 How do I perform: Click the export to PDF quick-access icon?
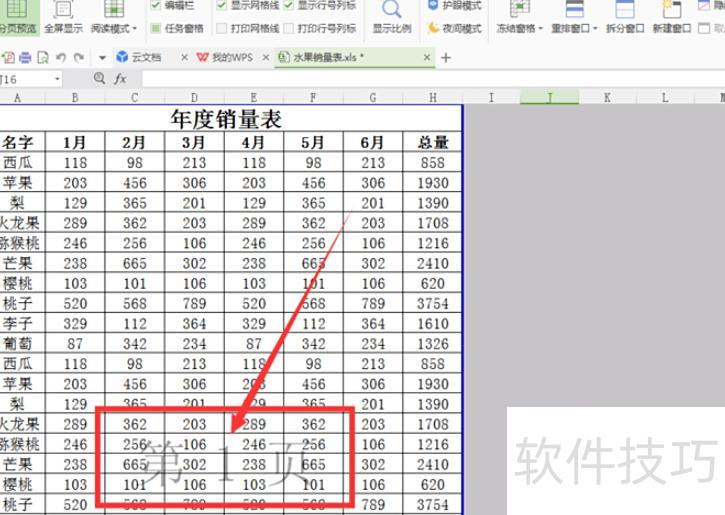pyautogui.click(x=8, y=57)
